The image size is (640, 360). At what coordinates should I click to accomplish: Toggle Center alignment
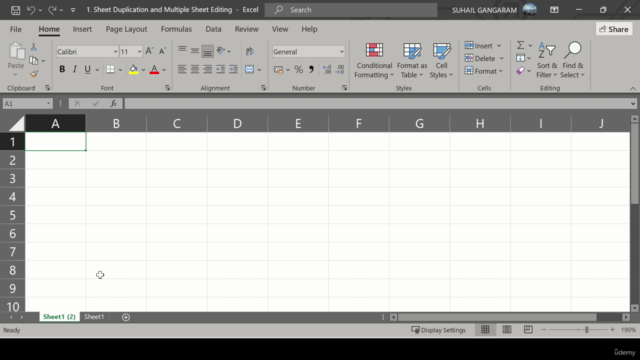[195, 69]
